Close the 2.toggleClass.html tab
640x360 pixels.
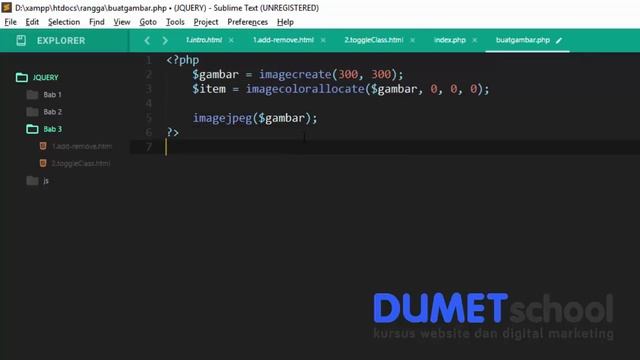tap(413, 40)
